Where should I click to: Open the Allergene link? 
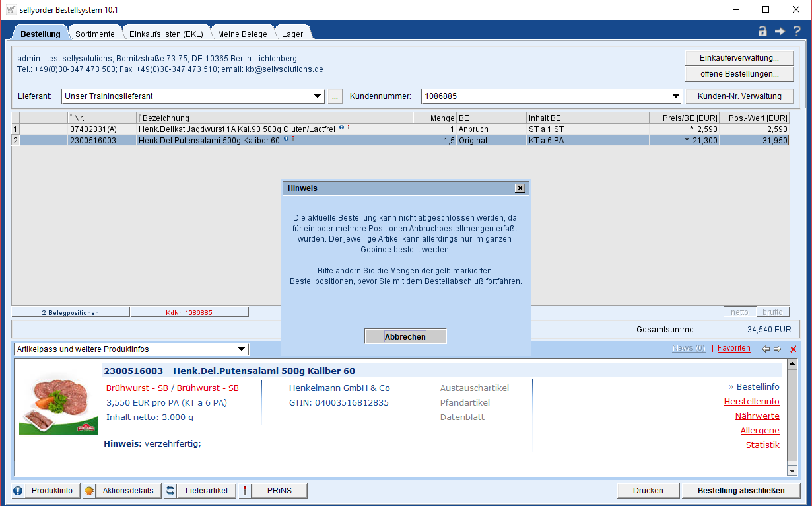(760, 431)
